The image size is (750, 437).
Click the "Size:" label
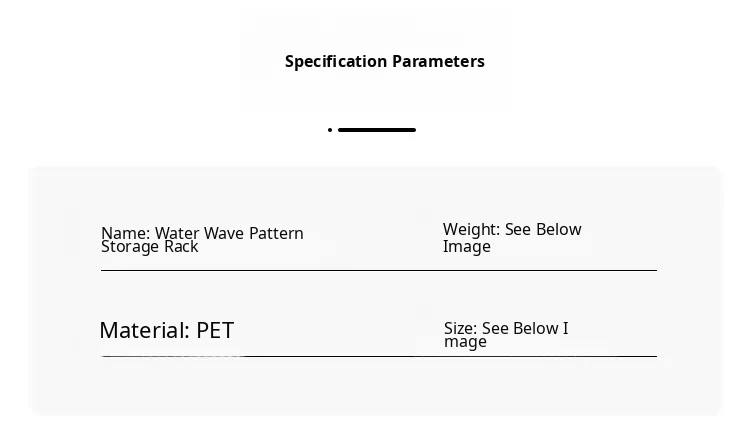pyautogui.click(x=460, y=329)
